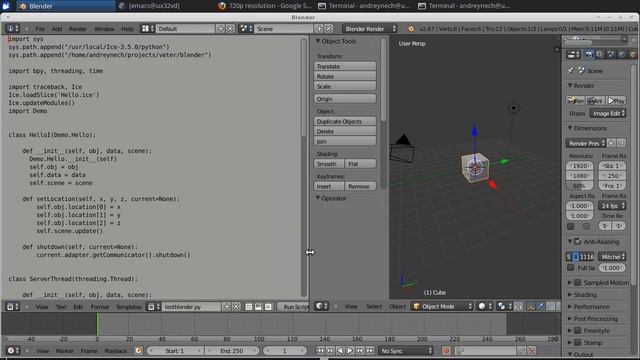640x360 pixels.
Task: Open the pivot point selector
Action: (504, 306)
